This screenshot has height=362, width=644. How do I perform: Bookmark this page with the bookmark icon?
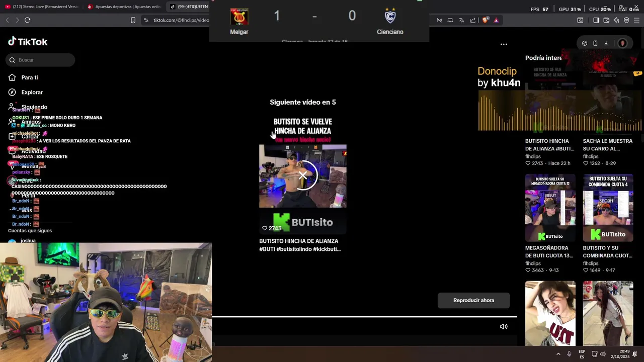[133, 20]
